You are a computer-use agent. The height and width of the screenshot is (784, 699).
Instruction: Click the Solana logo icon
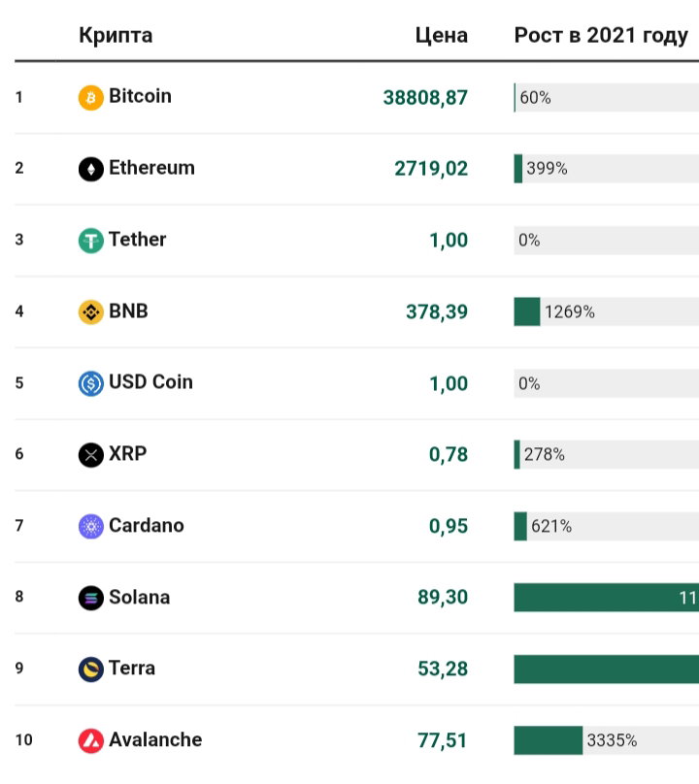91,598
